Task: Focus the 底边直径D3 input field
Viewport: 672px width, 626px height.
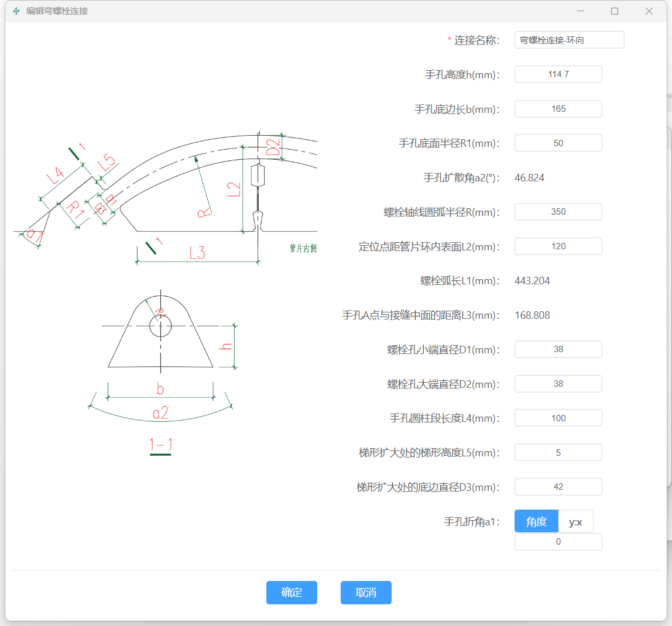Action: pyautogui.click(x=558, y=487)
